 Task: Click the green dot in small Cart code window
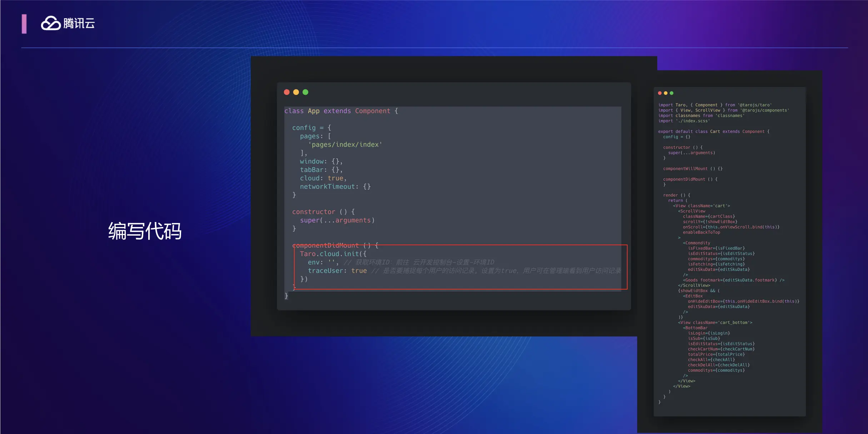(672, 93)
